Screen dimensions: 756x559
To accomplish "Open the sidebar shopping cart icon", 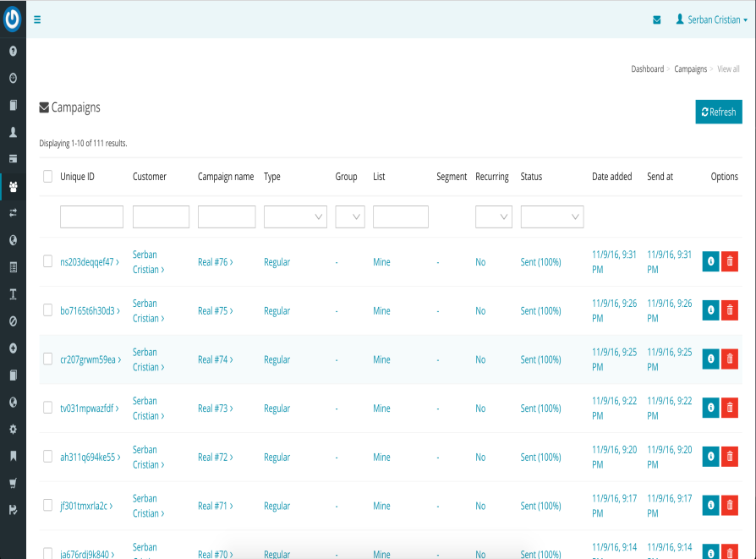I will tap(13, 483).
